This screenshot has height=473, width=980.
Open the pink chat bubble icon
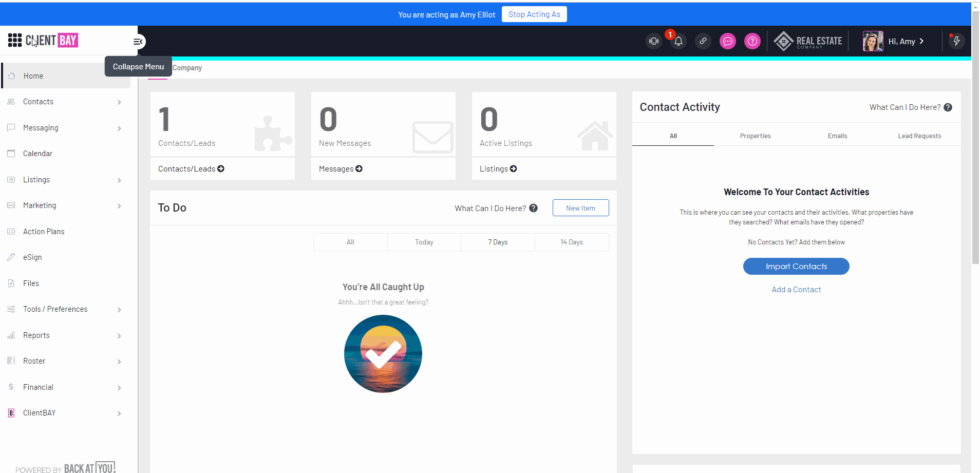tap(727, 41)
